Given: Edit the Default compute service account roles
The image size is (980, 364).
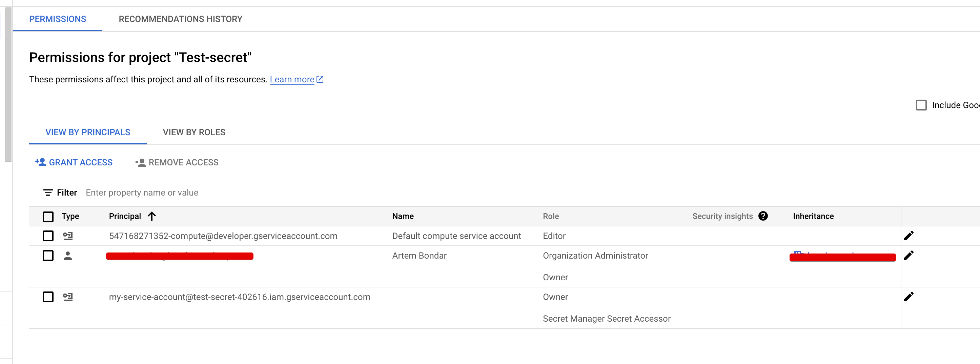Looking at the screenshot, I should tap(909, 235).
